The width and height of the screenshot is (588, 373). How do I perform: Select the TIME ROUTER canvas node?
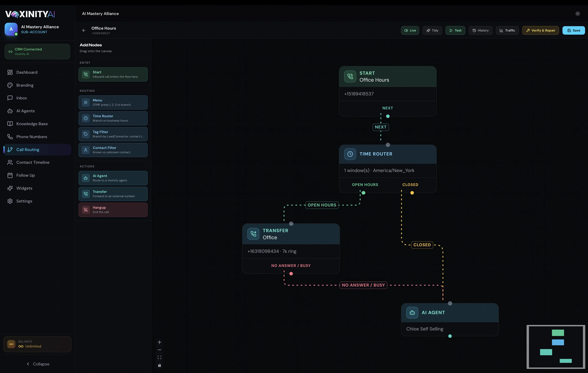(x=387, y=169)
